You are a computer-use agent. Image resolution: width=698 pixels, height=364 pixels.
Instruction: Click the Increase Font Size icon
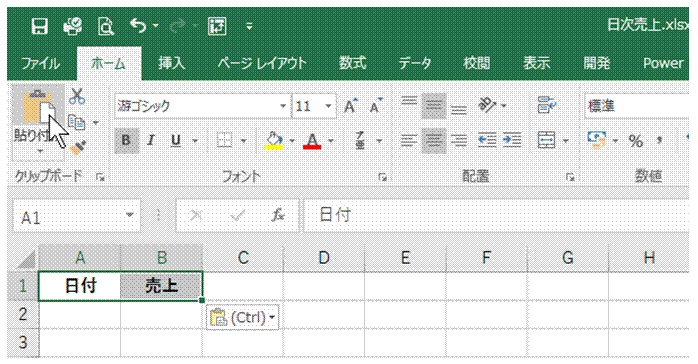pyautogui.click(x=351, y=106)
